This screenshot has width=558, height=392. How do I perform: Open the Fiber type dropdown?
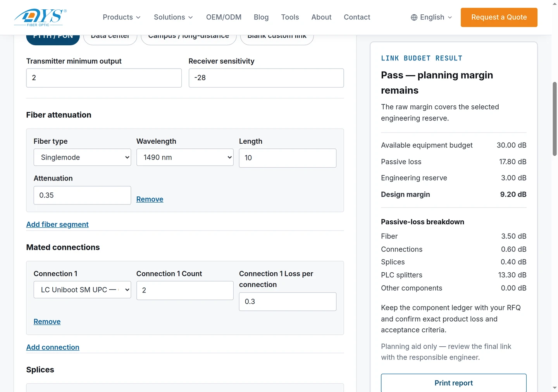tap(82, 157)
